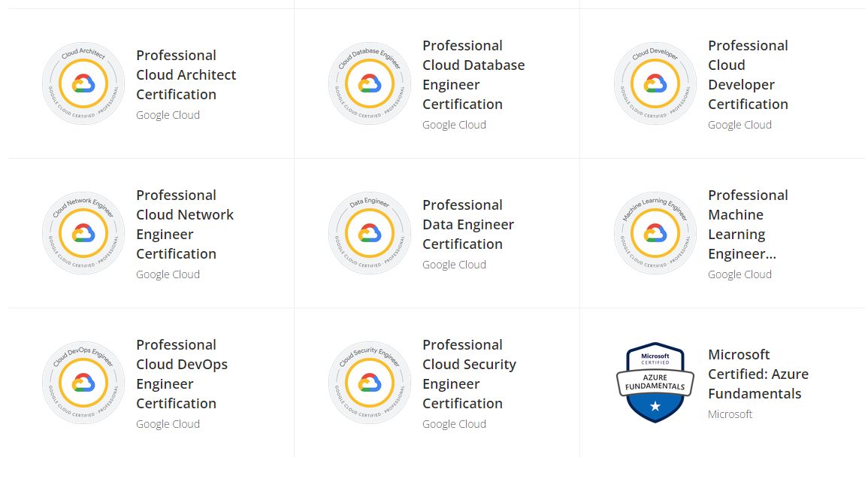Open Professional Machine Learning Engineer page
The width and height of the screenshot is (868, 503).
pyautogui.click(x=748, y=224)
